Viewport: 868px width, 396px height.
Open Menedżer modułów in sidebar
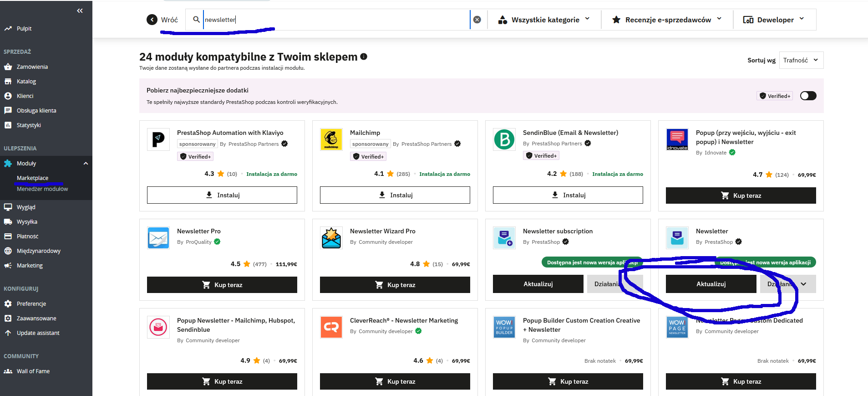(42, 189)
